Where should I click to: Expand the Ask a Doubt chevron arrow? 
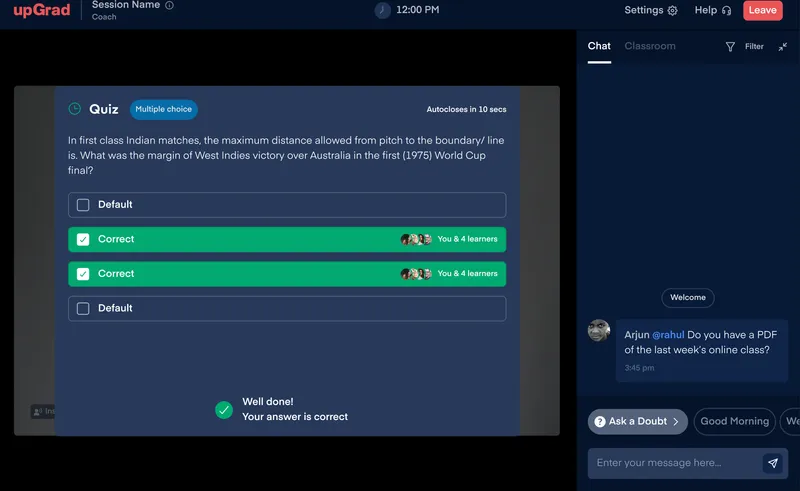(x=676, y=422)
